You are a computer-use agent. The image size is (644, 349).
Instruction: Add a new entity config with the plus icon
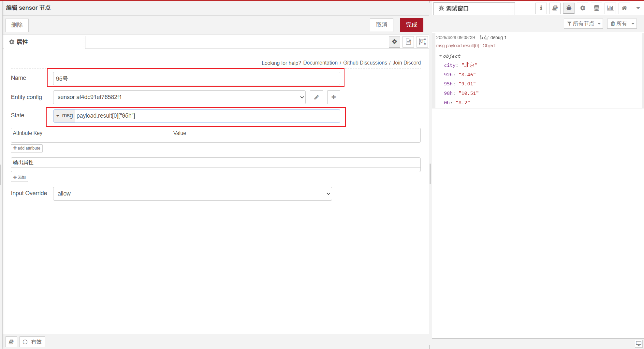pos(334,97)
